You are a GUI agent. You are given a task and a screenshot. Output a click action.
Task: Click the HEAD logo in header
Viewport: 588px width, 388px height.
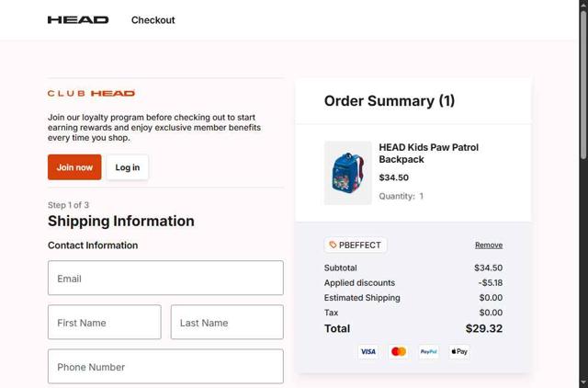(78, 19)
